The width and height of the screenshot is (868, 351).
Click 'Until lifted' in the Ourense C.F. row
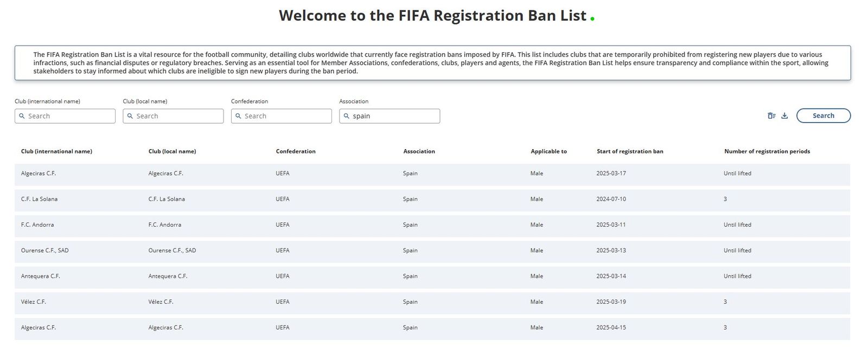(x=737, y=251)
